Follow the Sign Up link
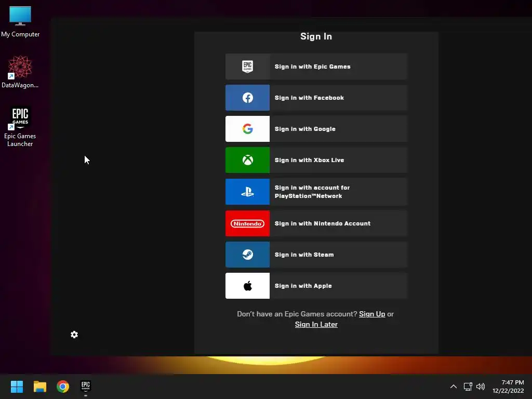The width and height of the screenshot is (532, 399). click(372, 314)
